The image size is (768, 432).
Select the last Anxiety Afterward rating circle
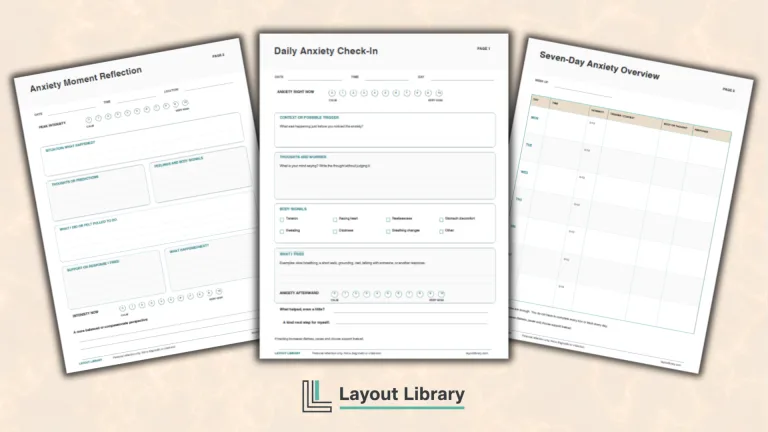[x=441, y=294]
